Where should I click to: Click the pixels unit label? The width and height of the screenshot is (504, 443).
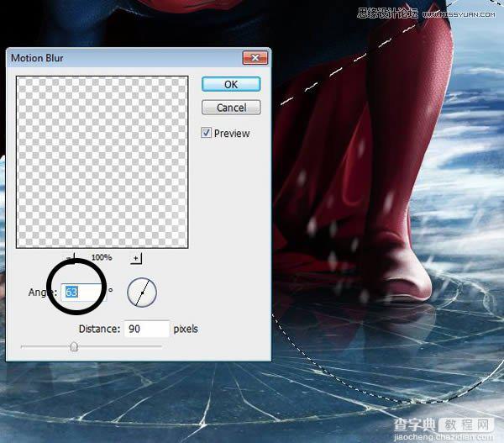(186, 329)
